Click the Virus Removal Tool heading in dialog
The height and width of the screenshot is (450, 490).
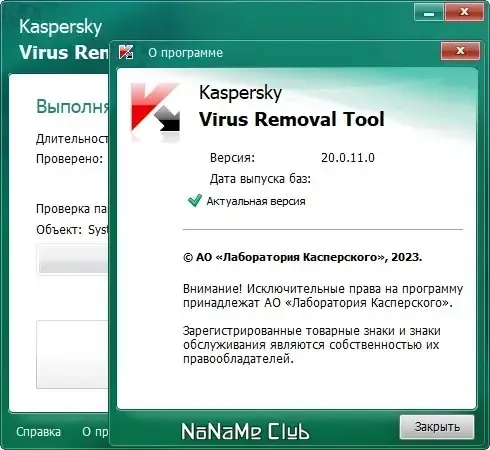tap(292, 119)
